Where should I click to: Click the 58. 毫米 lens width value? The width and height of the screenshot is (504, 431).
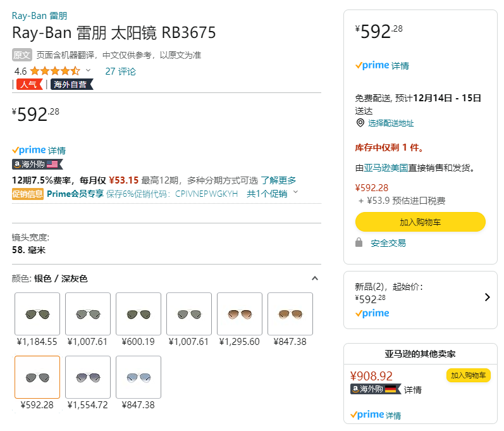pos(28,249)
